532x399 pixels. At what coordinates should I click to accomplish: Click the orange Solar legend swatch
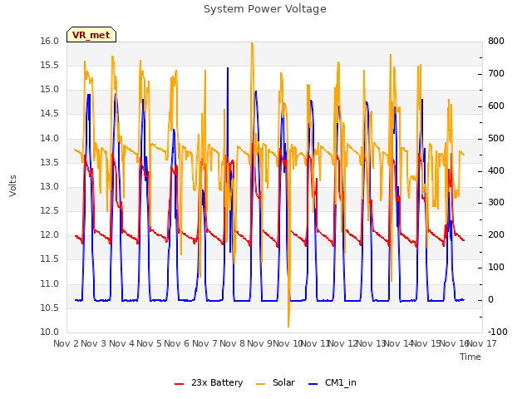pyautogui.click(x=260, y=384)
